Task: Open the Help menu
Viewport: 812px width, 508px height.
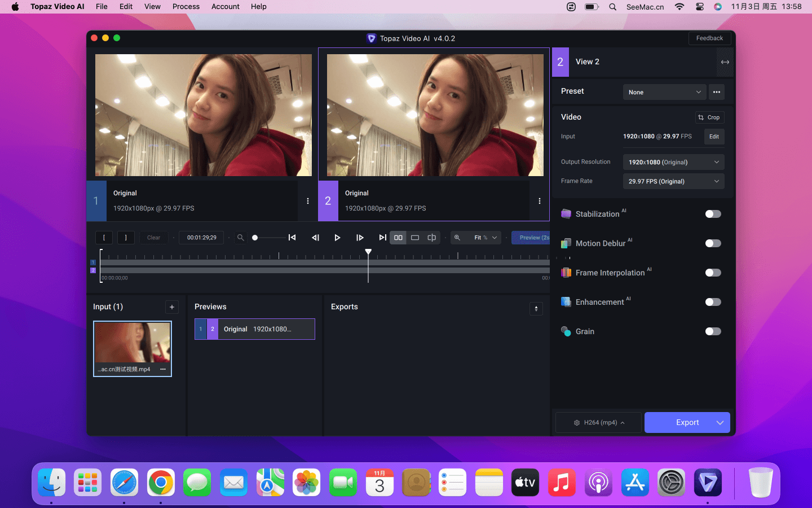Action: click(259, 7)
